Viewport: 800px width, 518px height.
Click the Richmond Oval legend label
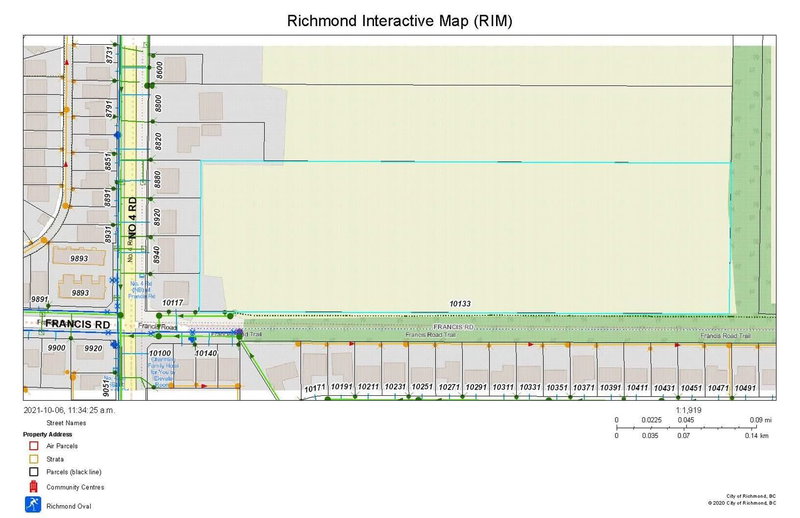pyautogui.click(x=69, y=506)
